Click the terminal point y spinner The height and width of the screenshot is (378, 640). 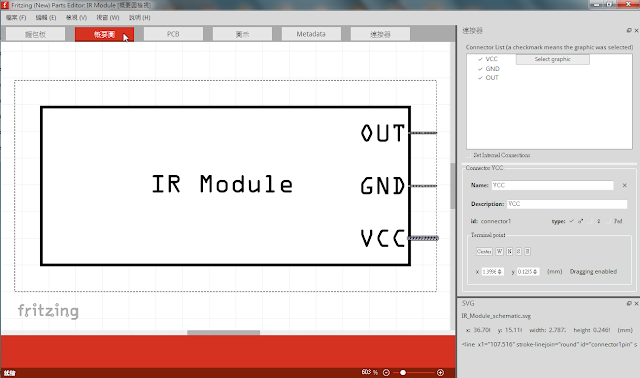coord(528,272)
